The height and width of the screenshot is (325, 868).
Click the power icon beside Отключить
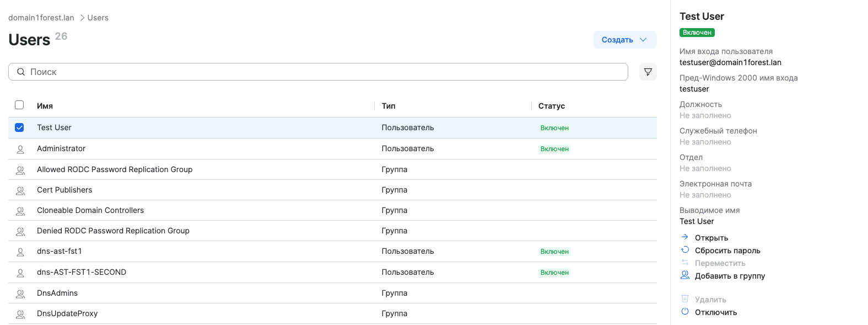pyautogui.click(x=685, y=312)
